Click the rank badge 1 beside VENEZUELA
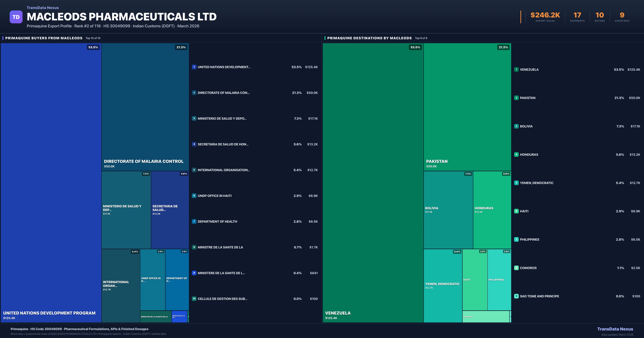Screen dimensions: 644x338 [x=517, y=69]
